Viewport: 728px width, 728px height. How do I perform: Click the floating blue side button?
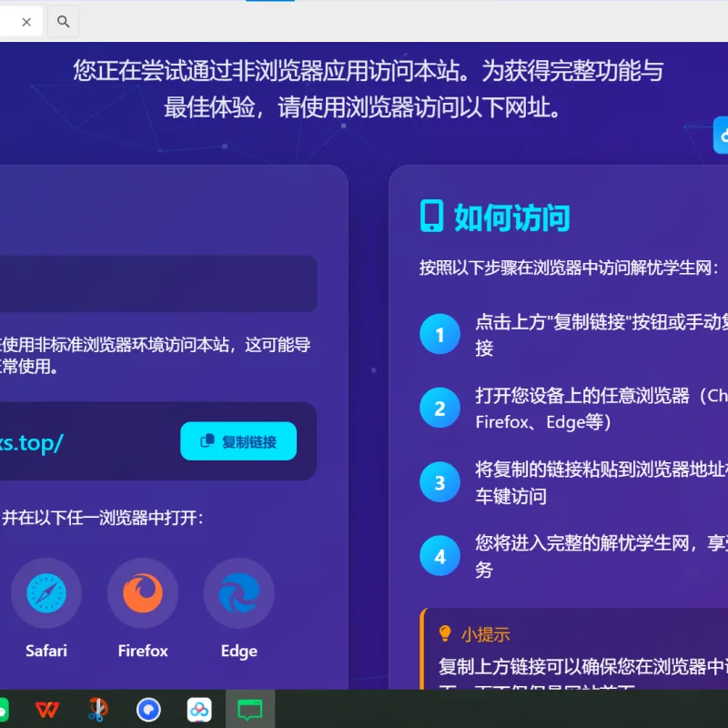(x=721, y=135)
